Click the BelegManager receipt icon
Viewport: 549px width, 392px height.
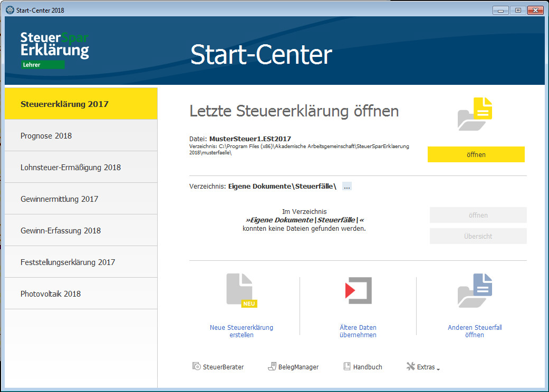(x=272, y=366)
